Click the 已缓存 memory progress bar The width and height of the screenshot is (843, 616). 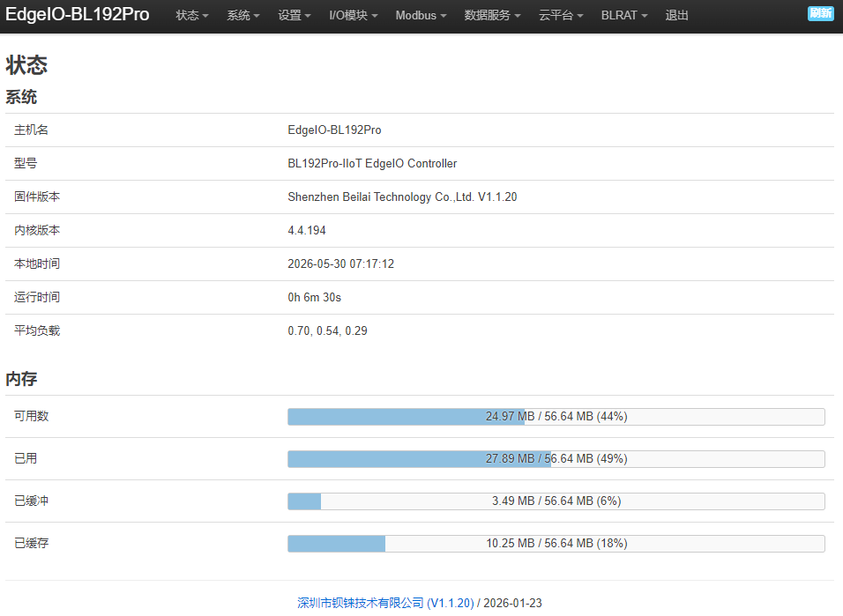click(x=556, y=544)
